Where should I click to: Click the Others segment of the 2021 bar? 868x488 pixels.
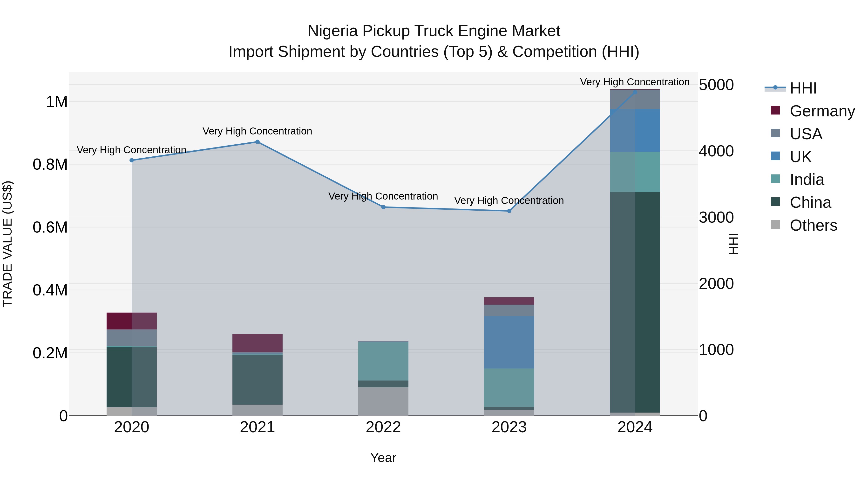pyautogui.click(x=258, y=410)
